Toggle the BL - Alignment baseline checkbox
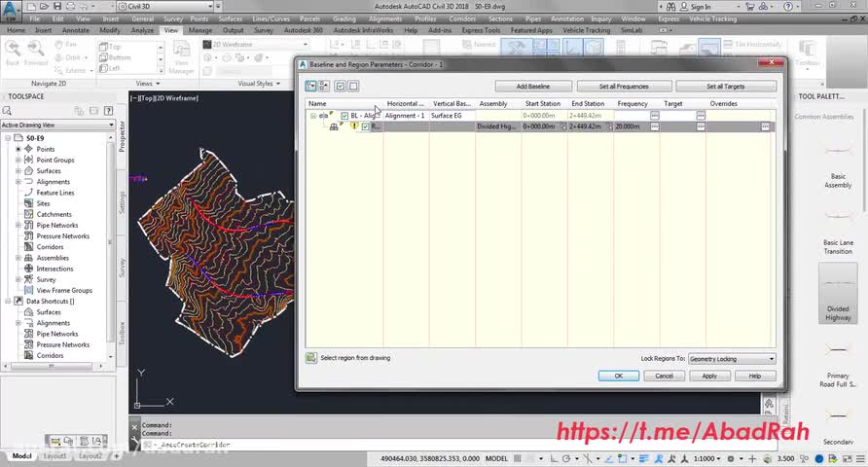Image resolution: width=868 pixels, height=467 pixels. [344, 116]
